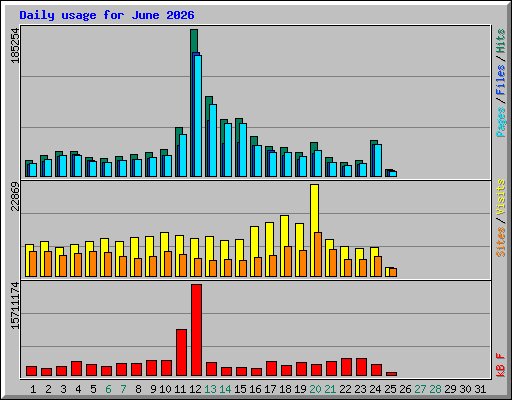This screenshot has width=512, height=400.
Task: Click the yellow visits bar for day 16
Action: pyautogui.click(x=254, y=242)
